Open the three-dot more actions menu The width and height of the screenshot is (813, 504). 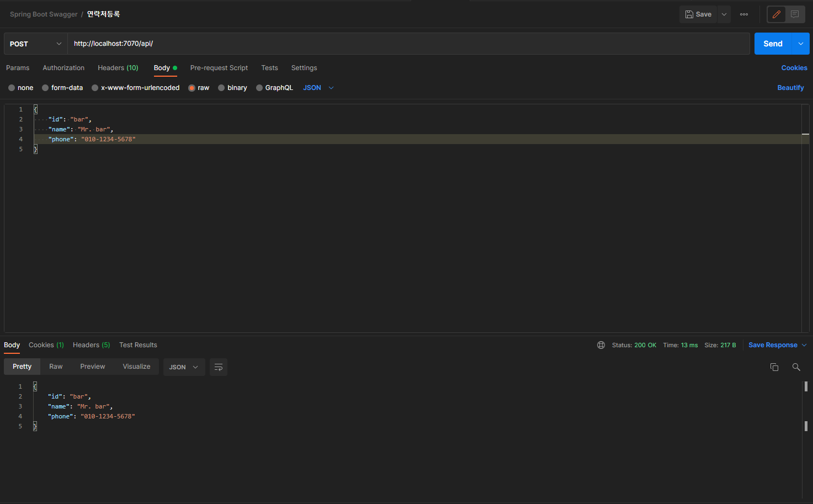click(744, 14)
